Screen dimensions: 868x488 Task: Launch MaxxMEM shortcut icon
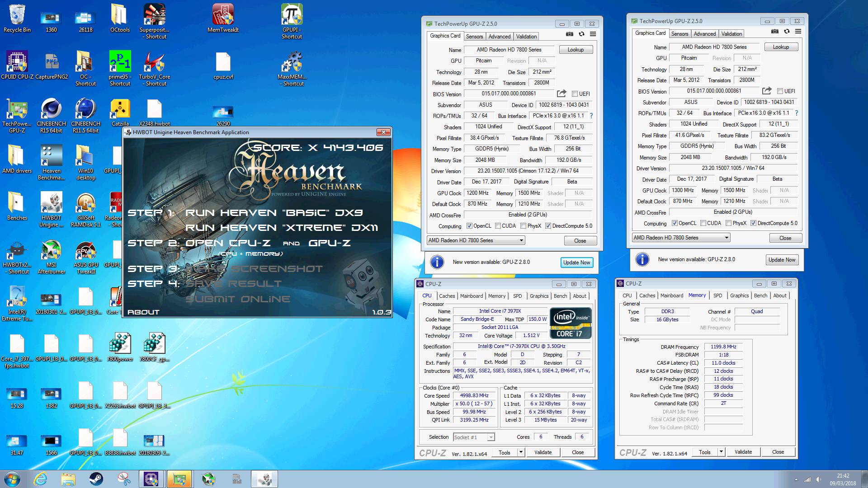292,68
